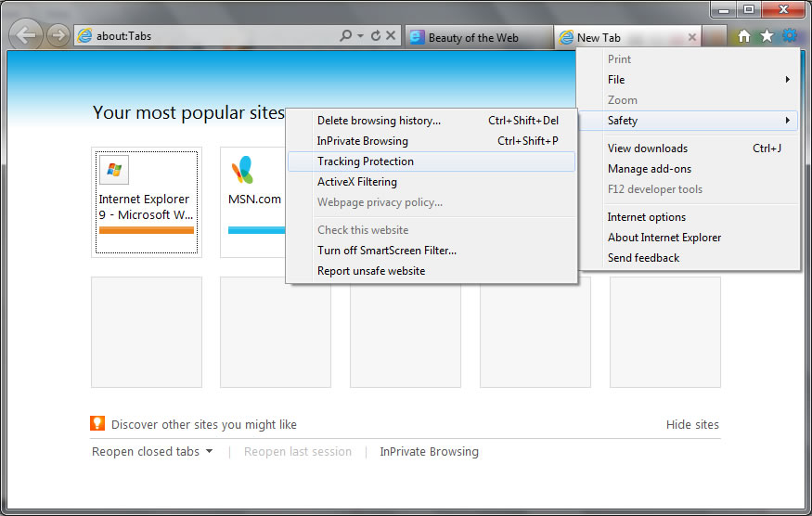
Task: Select ActiveX Filtering option
Action: pyautogui.click(x=431, y=182)
